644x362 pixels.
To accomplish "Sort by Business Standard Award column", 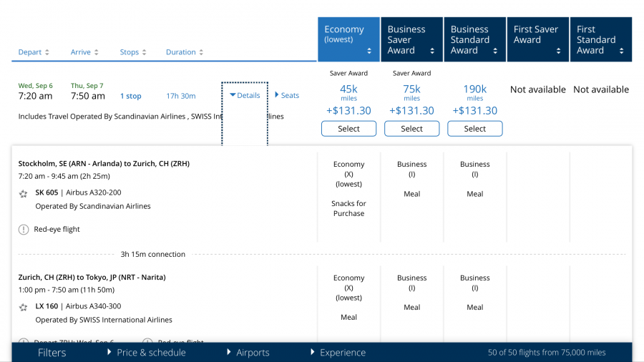I will click(x=474, y=39).
